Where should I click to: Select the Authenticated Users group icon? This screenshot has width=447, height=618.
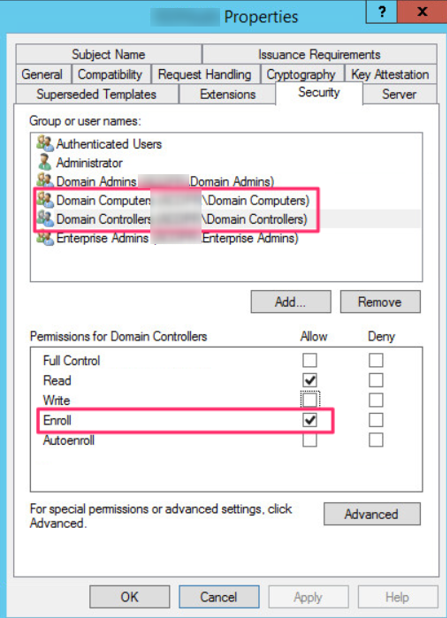45,143
